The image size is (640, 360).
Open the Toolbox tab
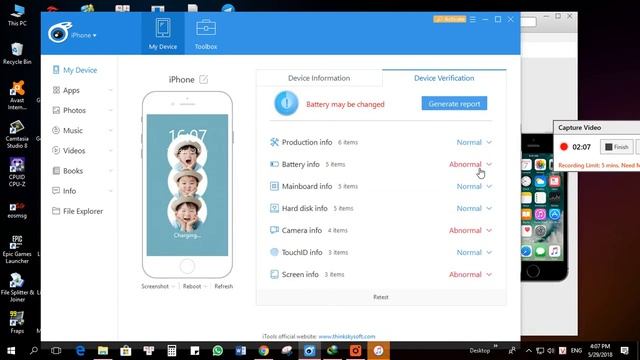(206, 33)
